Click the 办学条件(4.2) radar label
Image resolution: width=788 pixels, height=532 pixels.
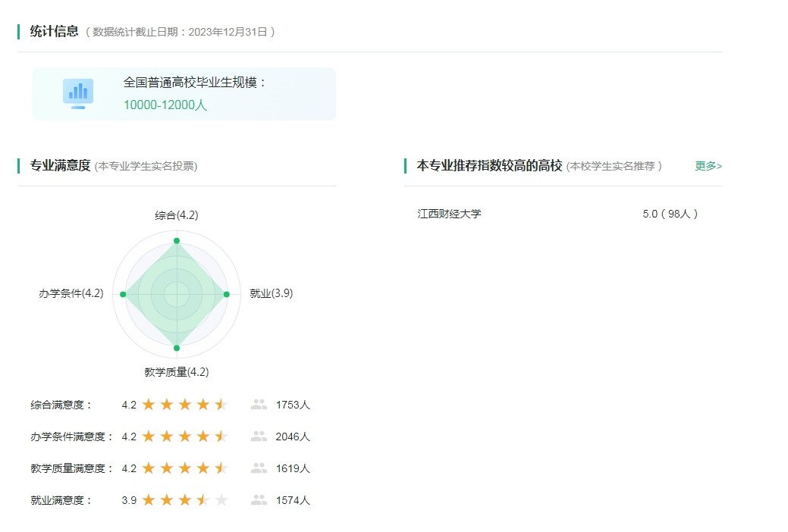click(71, 293)
